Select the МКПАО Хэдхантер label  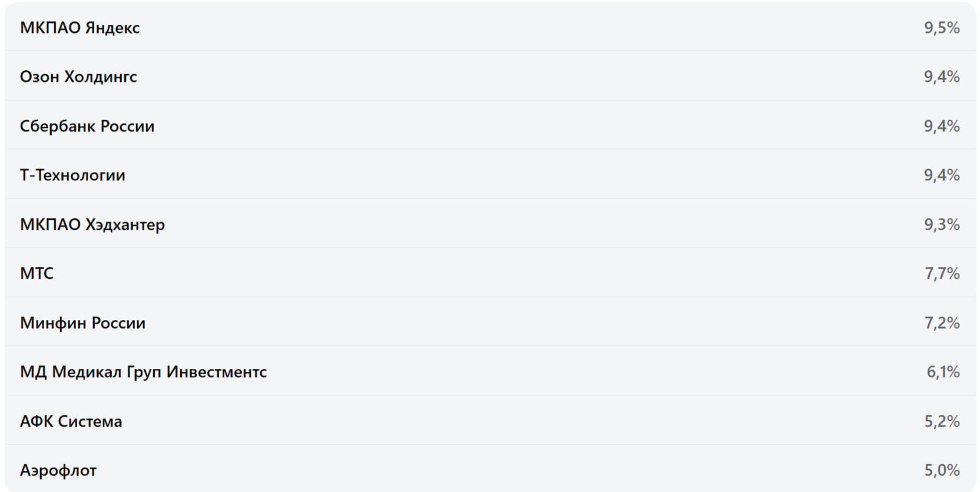click(x=92, y=224)
